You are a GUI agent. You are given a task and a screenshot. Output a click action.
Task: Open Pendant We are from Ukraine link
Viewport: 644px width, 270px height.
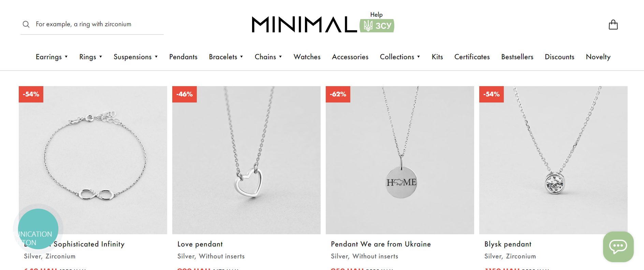[x=381, y=244]
